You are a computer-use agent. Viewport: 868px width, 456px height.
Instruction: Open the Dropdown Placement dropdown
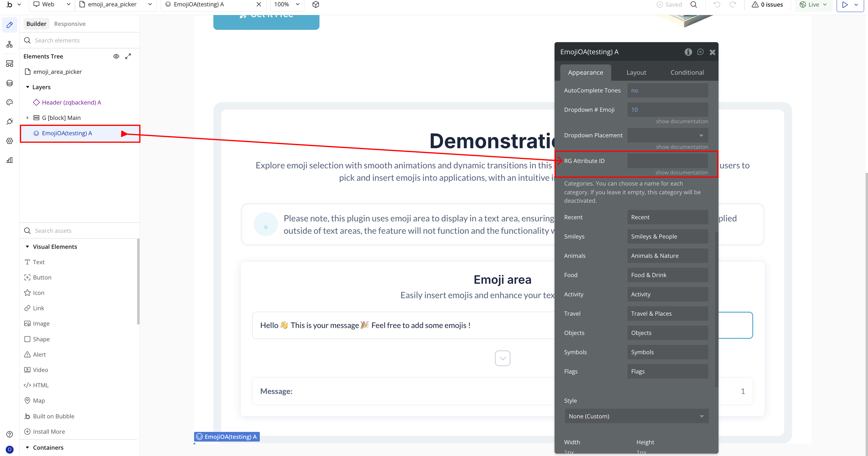[667, 135]
